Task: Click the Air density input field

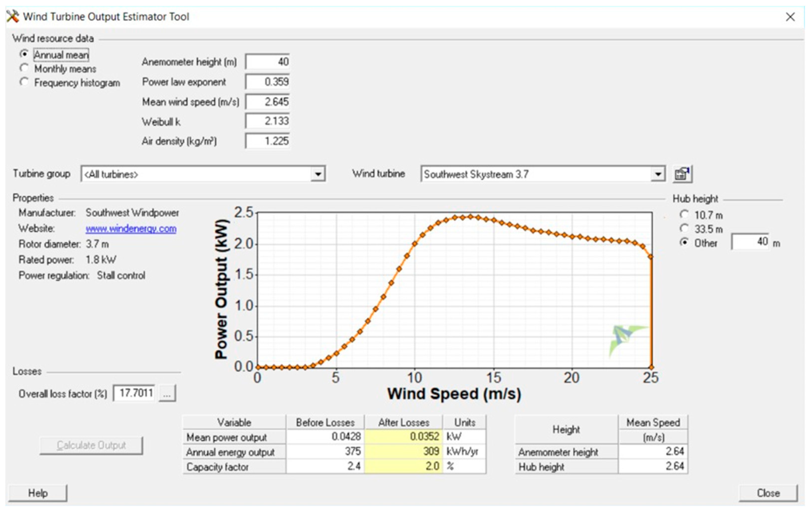Action: (x=267, y=141)
